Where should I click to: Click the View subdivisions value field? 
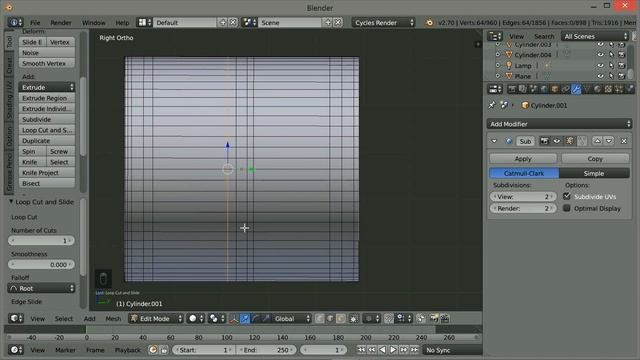(523, 196)
